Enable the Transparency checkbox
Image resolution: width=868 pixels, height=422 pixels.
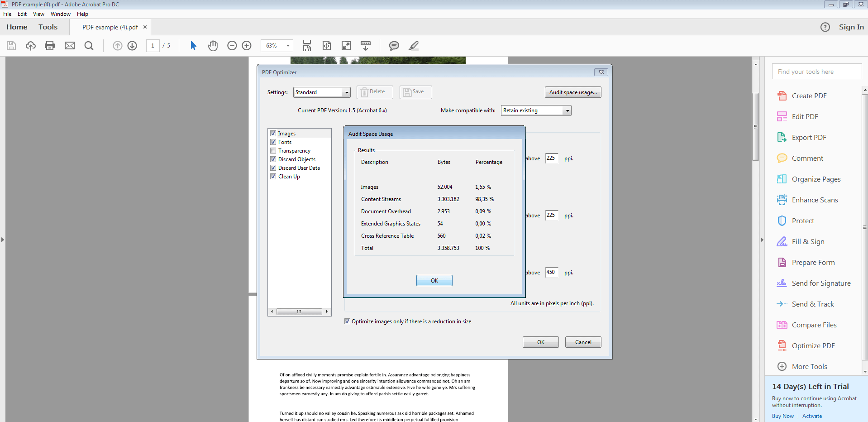(x=273, y=151)
